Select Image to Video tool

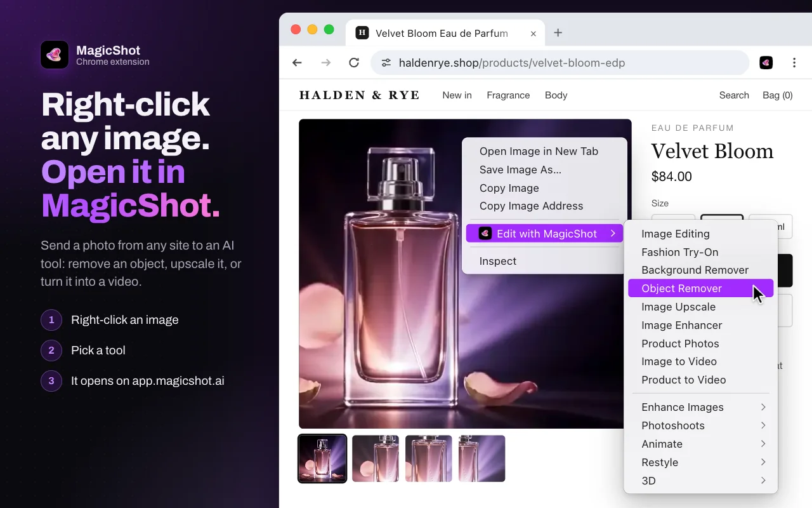pyautogui.click(x=700, y=361)
